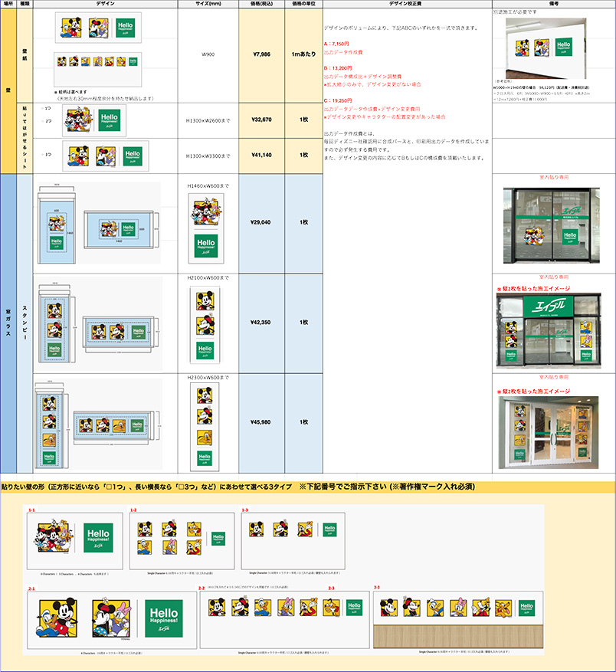Click the H1460×W600まで size label

click(x=208, y=186)
